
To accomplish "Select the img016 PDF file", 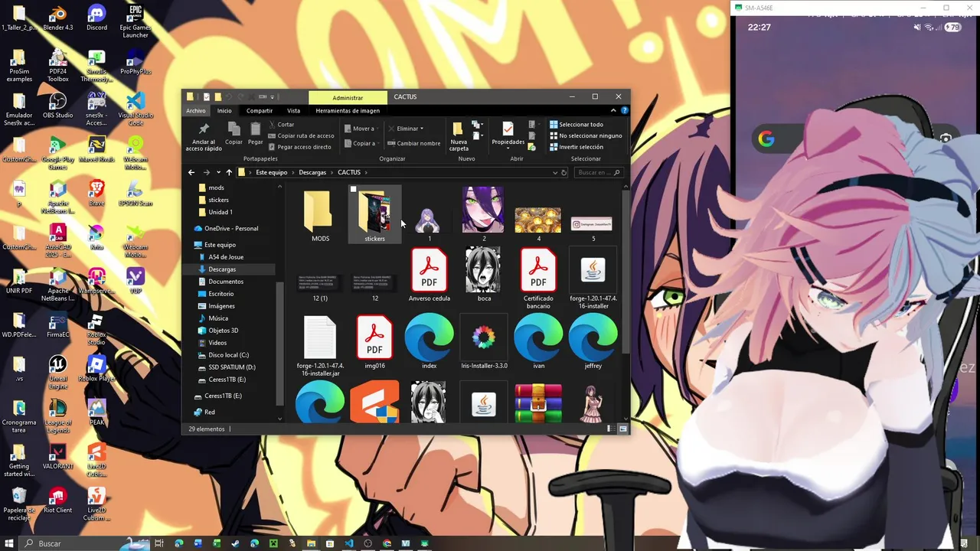I will tap(374, 343).
